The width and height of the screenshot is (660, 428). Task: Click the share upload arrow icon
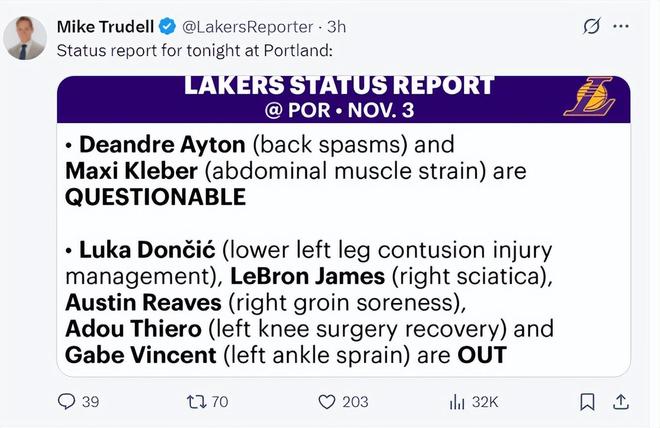(x=621, y=402)
